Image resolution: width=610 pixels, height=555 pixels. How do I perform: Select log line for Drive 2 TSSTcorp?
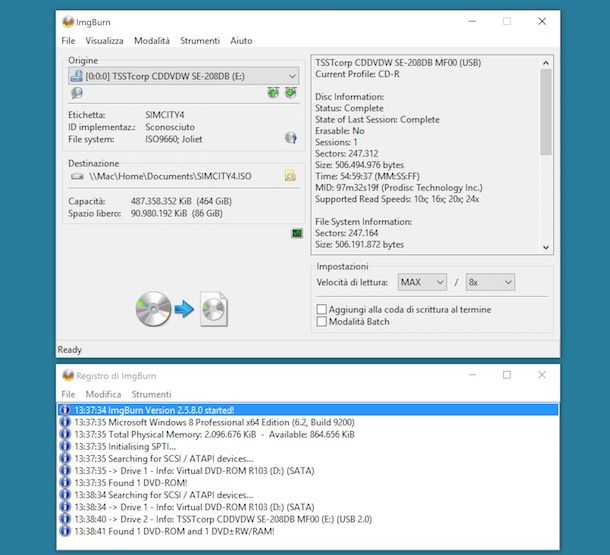pyautogui.click(x=223, y=519)
